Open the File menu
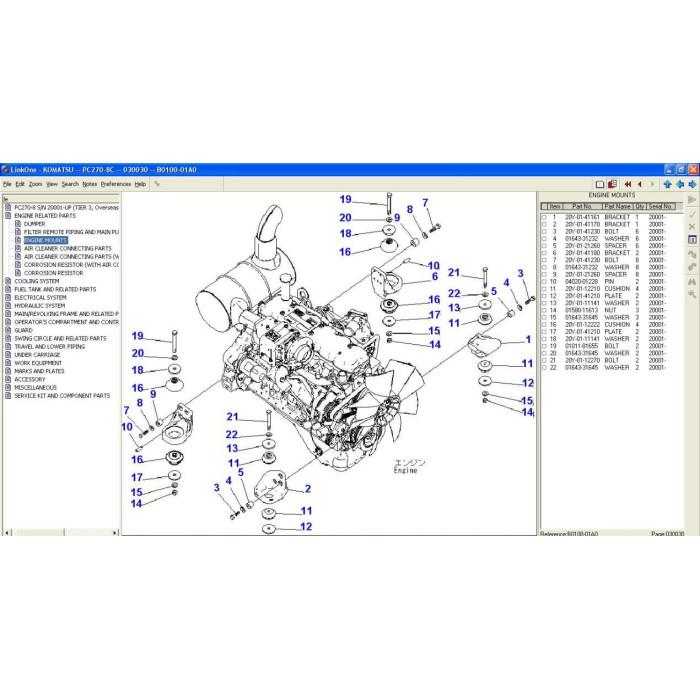 coord(7,184)
